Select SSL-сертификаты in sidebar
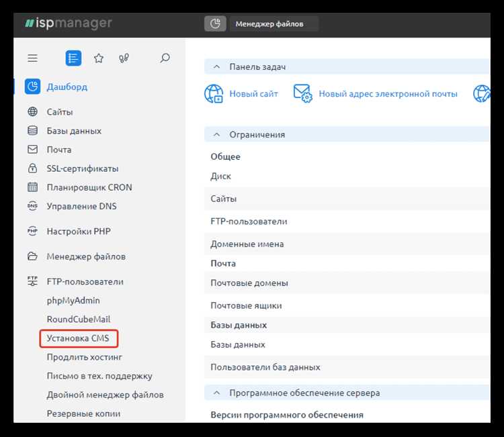The image size is (504, 437). click(83, 168)
